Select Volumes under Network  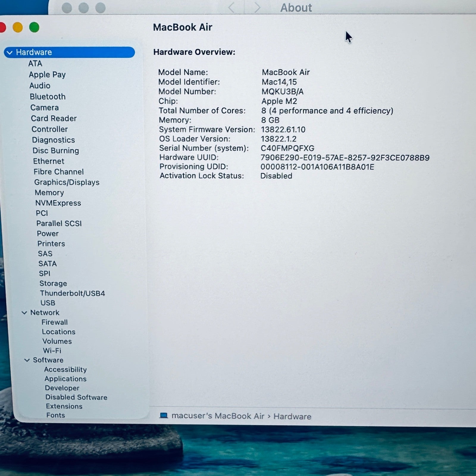tap(57, 341)
